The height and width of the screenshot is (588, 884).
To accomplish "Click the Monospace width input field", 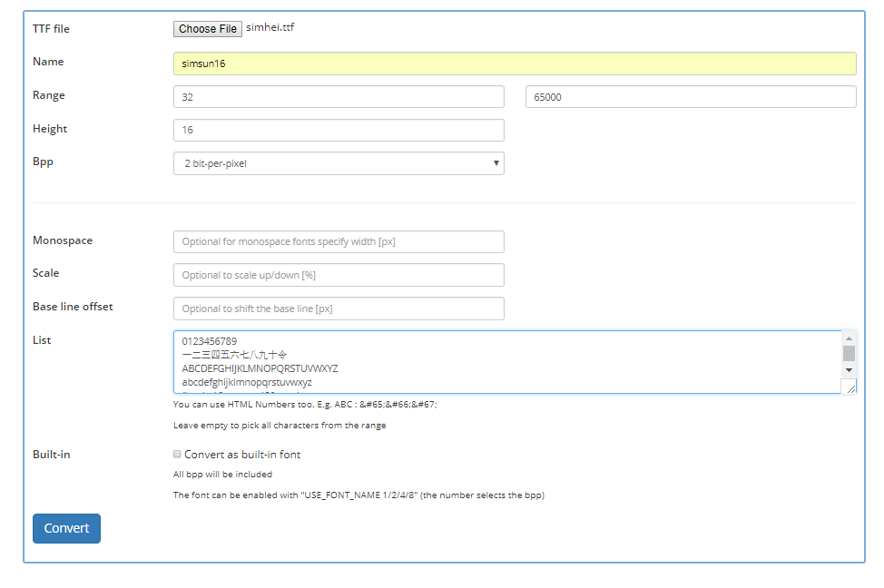I will point(339,241).
